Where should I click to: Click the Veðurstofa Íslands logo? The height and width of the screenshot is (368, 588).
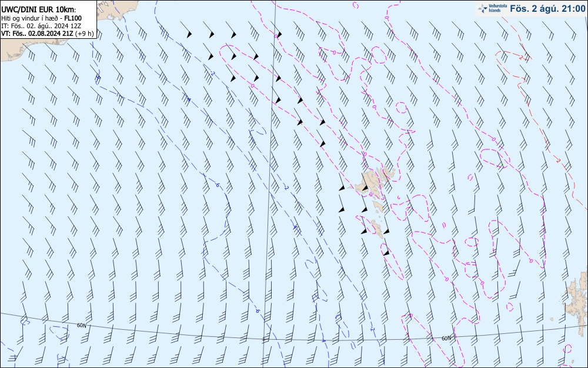(x=492, y=8)
